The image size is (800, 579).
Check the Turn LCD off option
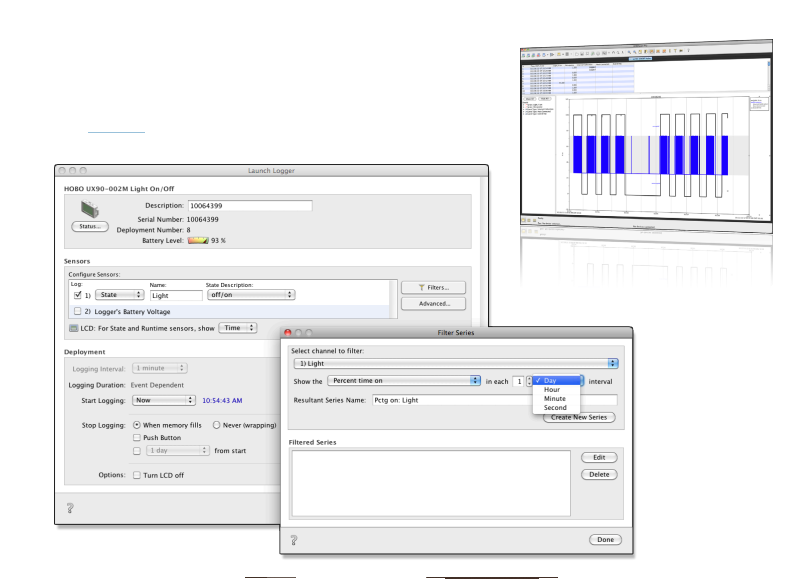tap(138, 474)
